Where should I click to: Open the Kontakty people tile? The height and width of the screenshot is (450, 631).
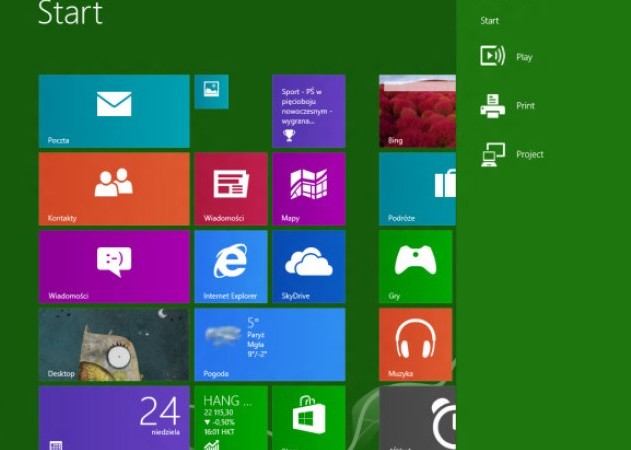(114, 188)
